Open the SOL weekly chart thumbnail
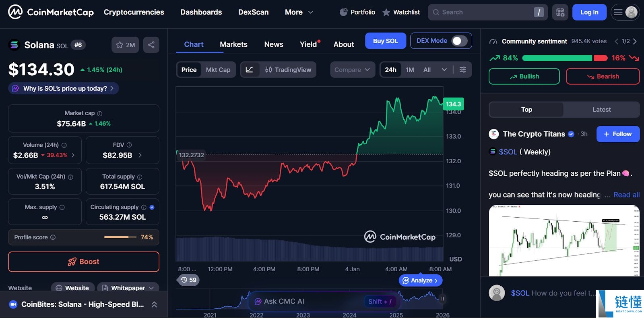Viewport: 644px width, 318px height. pos(564,241)
